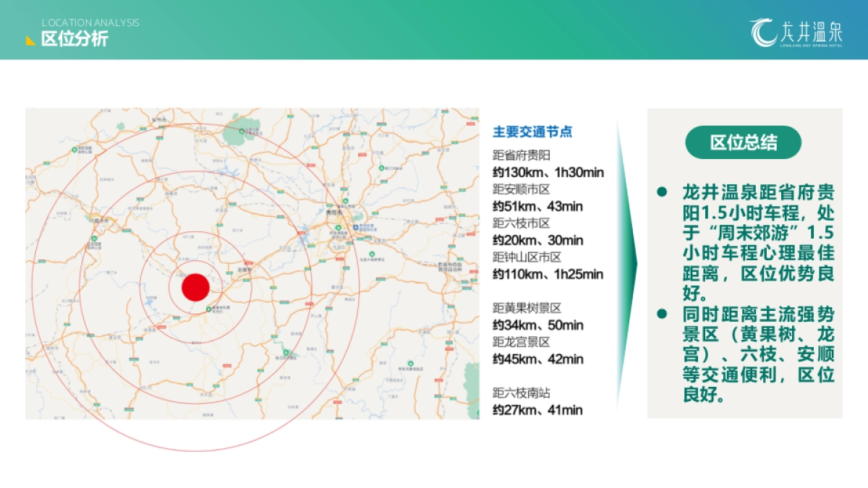Viewport: 868px width, 488px height.
Task: Select the 距省府贵阳 text line
Action: [x=522, y=155]
